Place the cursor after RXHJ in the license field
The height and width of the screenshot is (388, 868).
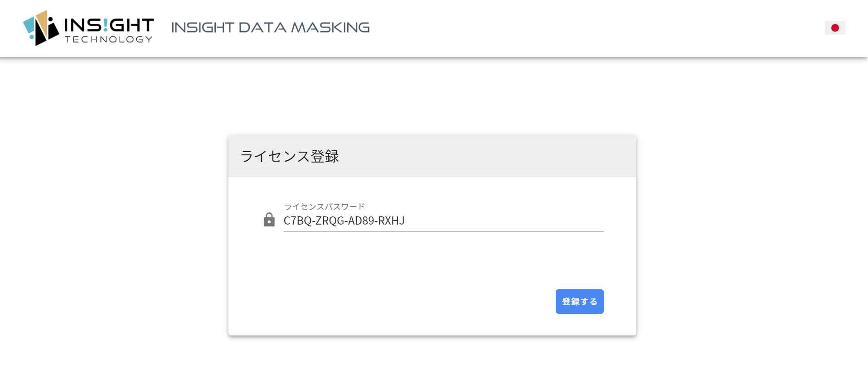pos(406,221)
